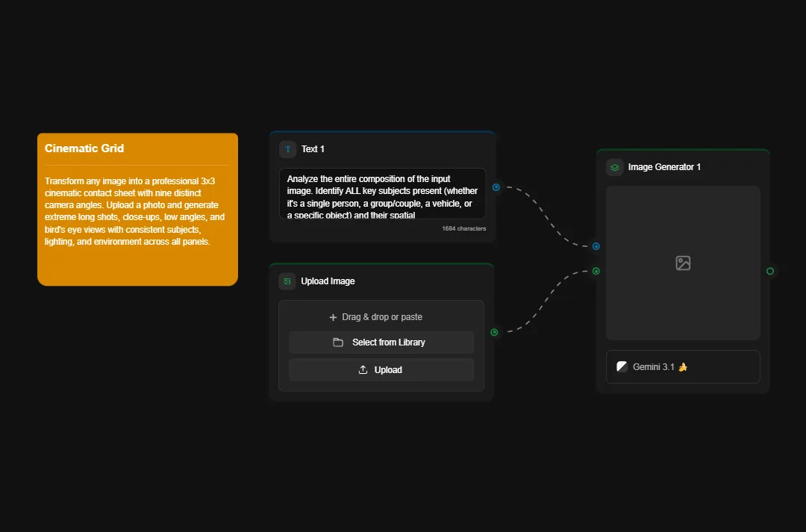Click the T icon on the Text 1 node
The width and height of the screenshot is (806, 532).
(x=287, y=148)
